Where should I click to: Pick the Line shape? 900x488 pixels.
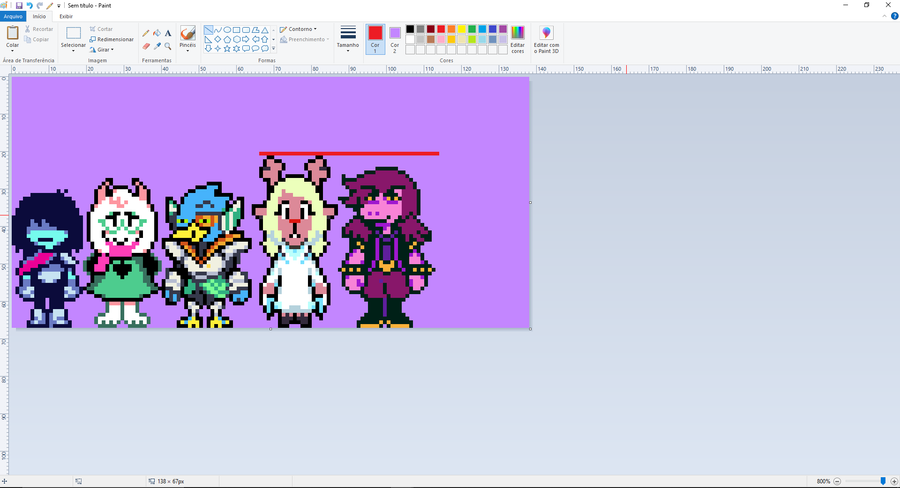pos(208,30)
